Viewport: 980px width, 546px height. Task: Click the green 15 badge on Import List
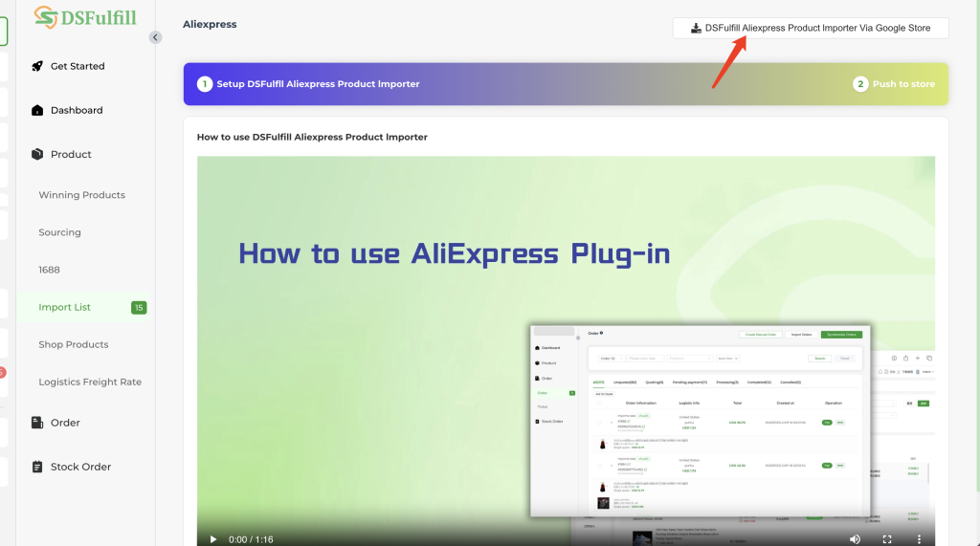pyautogui.click(x=139, y=307)
